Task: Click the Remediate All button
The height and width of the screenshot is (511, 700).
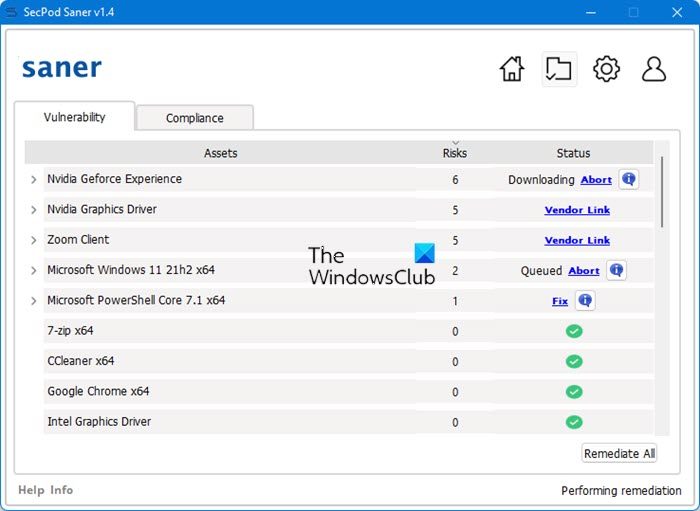Action: [x=619, y=453]
